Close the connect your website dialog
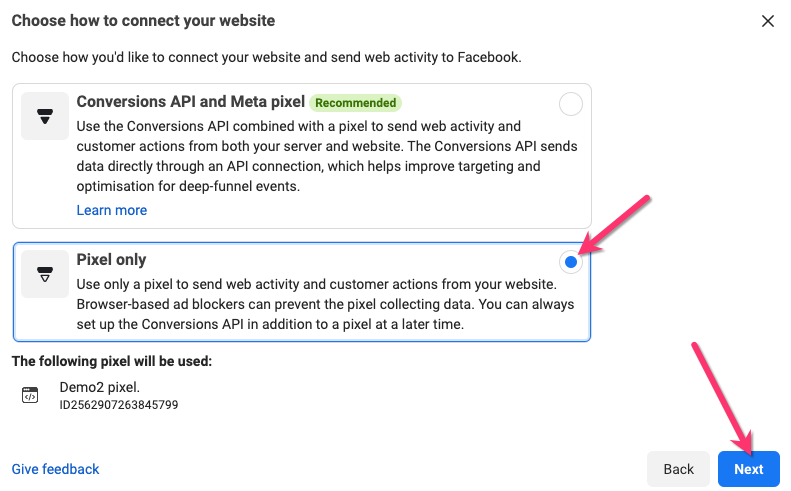This screenshot has width=791, height=491. click(768, 21)
